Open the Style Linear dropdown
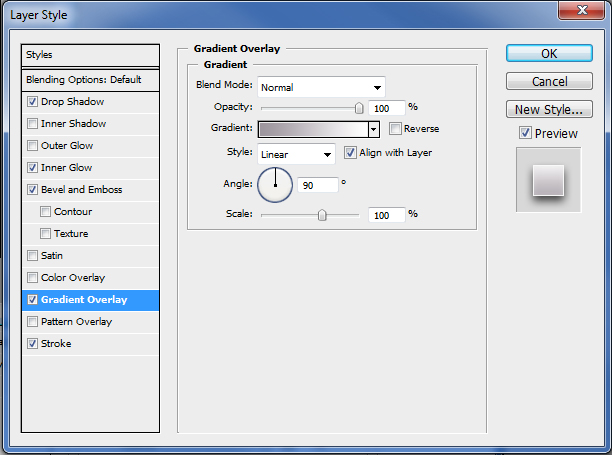Viewport: 612px width, 455px height. pyautogui.click(x=296, y=154)
